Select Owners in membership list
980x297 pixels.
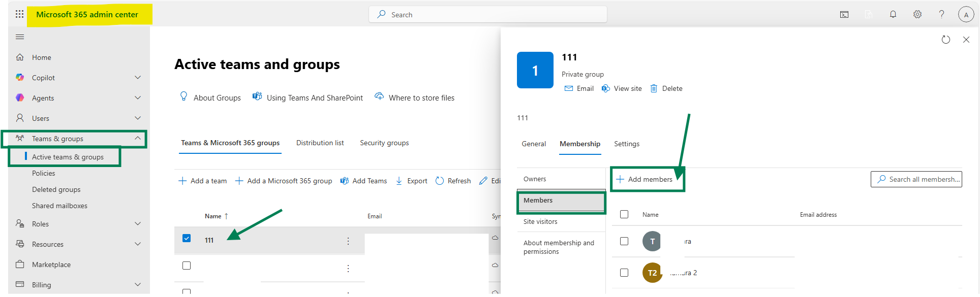(x=561, y=179)
